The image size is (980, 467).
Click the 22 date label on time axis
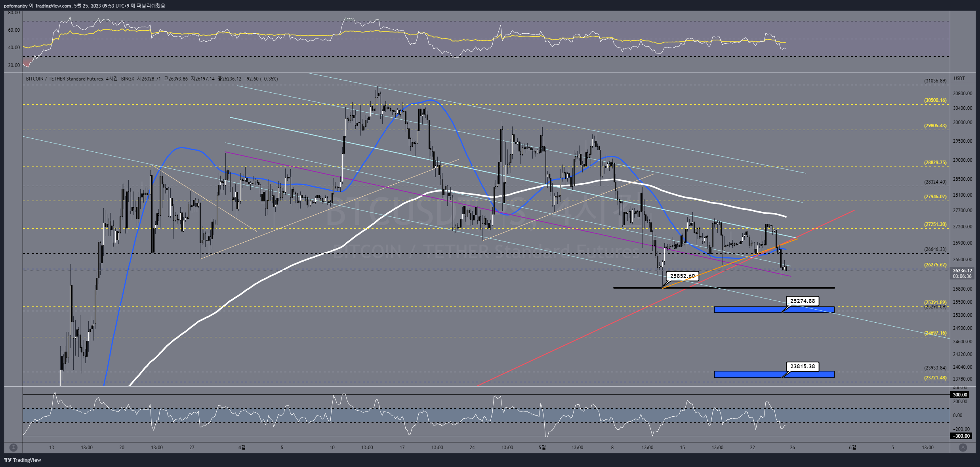coord(752,448)
